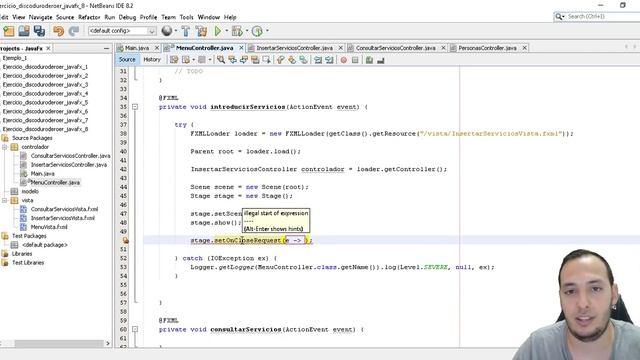
Task: Switch to the PersonasController.java tab
Action: tap(487, 48)
